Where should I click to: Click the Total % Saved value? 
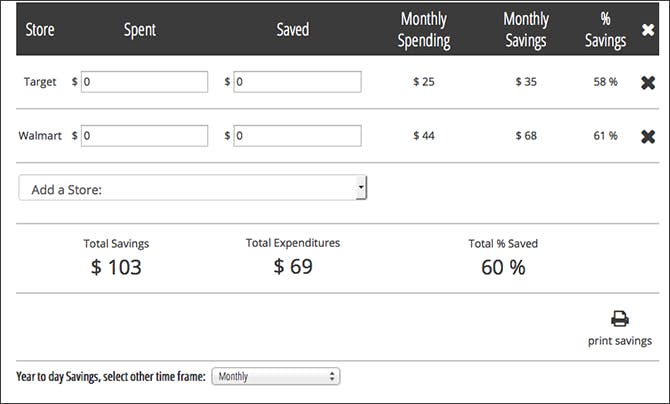tap(503, 267)
